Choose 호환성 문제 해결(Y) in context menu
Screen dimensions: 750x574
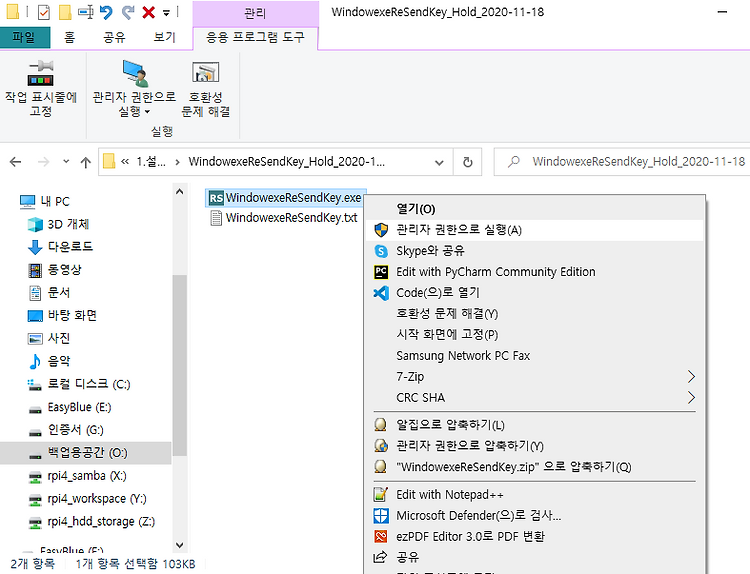click(534, 314)
